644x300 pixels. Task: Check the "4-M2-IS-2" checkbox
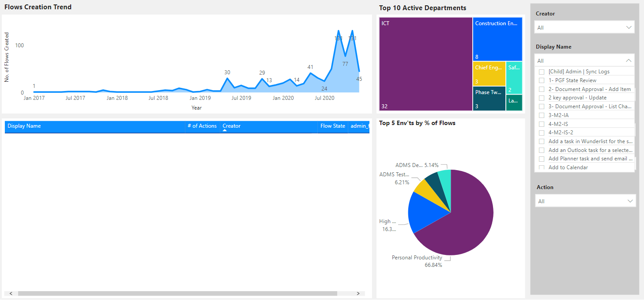coord(542,132)
